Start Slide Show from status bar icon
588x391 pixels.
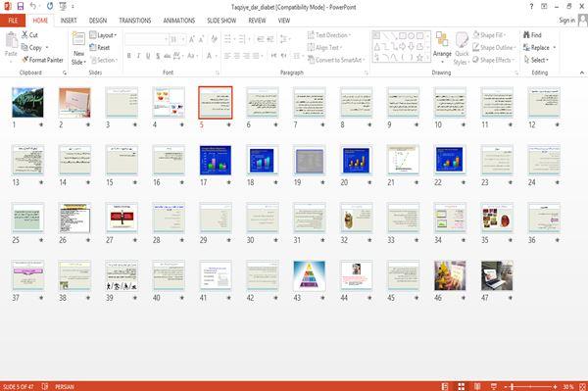494,386
